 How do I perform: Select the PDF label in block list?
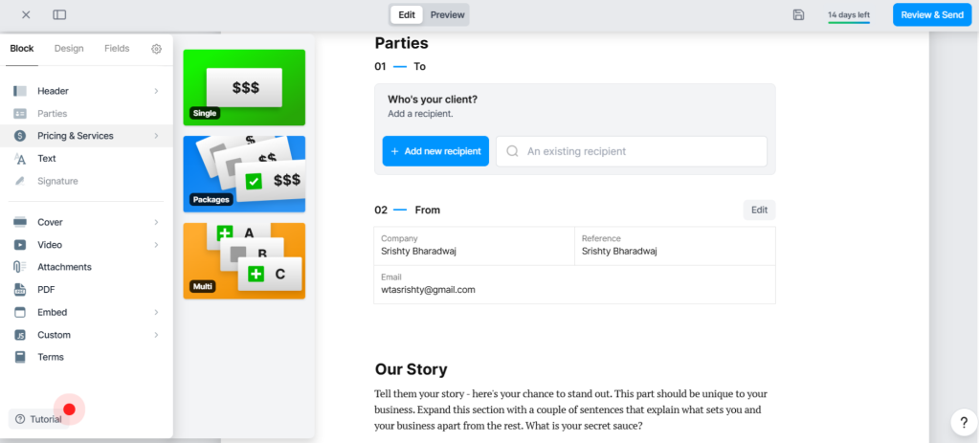tap(46, 290)
